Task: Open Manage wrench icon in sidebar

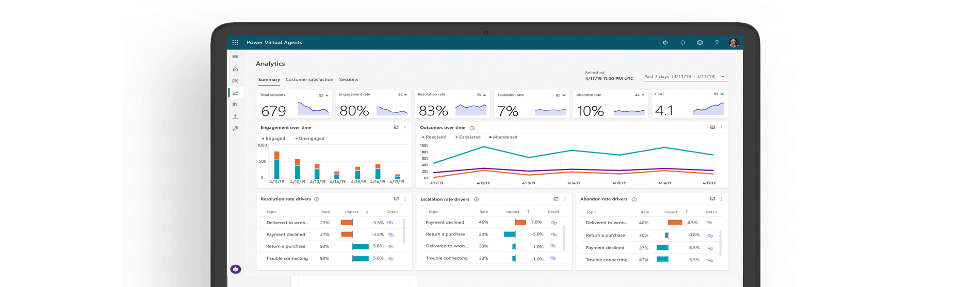Action: coord(235,128)
